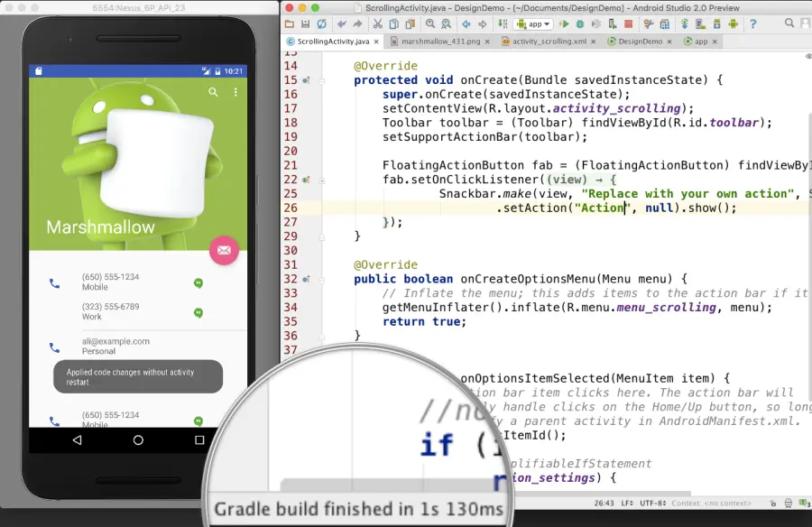Sync project with Gradle files icon
The width and height of the screenshot is (812, 527).
point(685,23)
